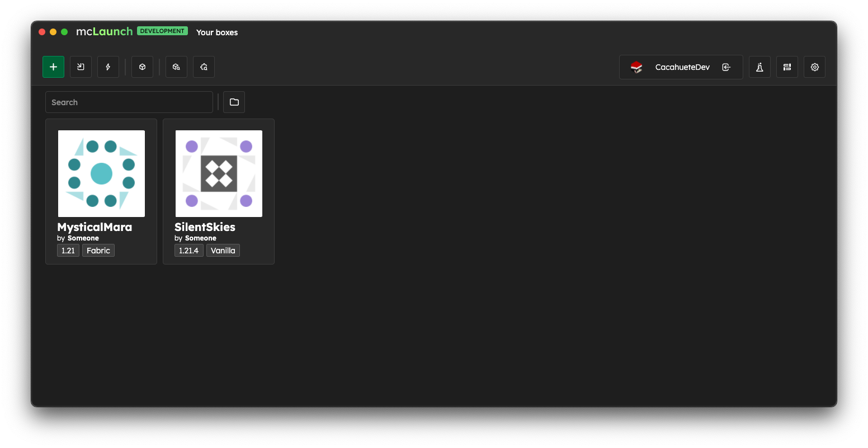Click the Vanilla tag on SilentSkies
The height and width of the screenshot is (448, 868).
(223, 251)
